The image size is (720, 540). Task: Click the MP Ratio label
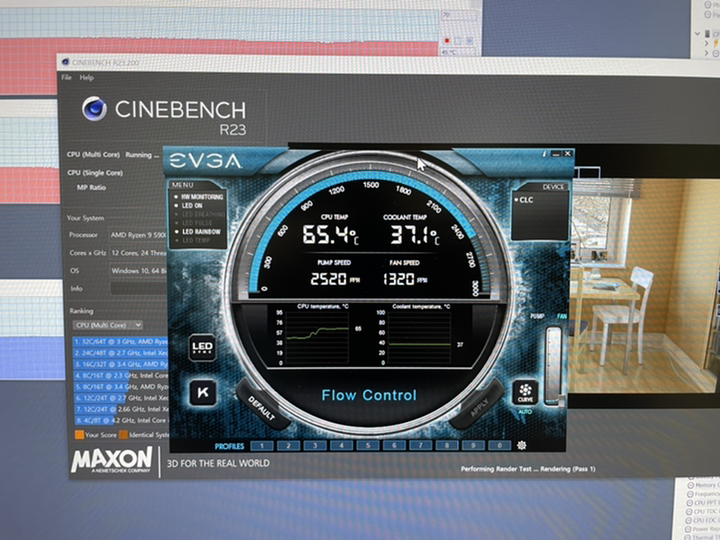coord(91,187)
